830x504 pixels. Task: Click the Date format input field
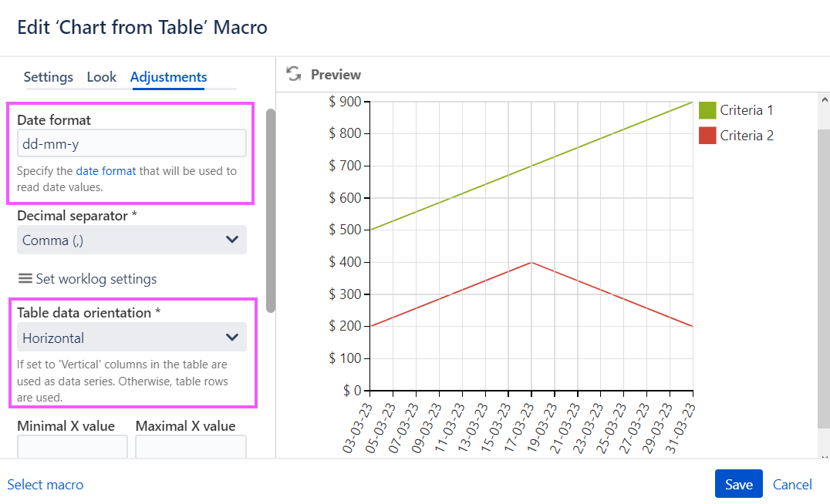pyautogui.click(x=131, y=143)
